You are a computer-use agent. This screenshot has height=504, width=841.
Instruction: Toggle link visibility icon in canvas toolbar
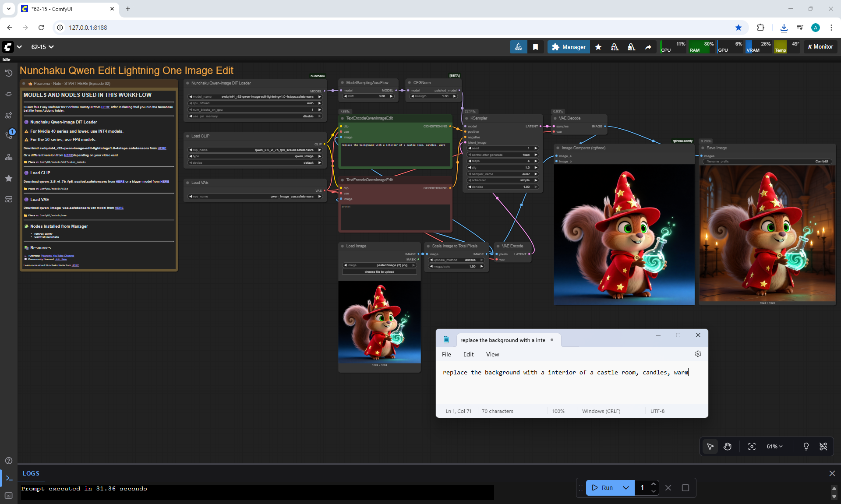coord(823,446)
